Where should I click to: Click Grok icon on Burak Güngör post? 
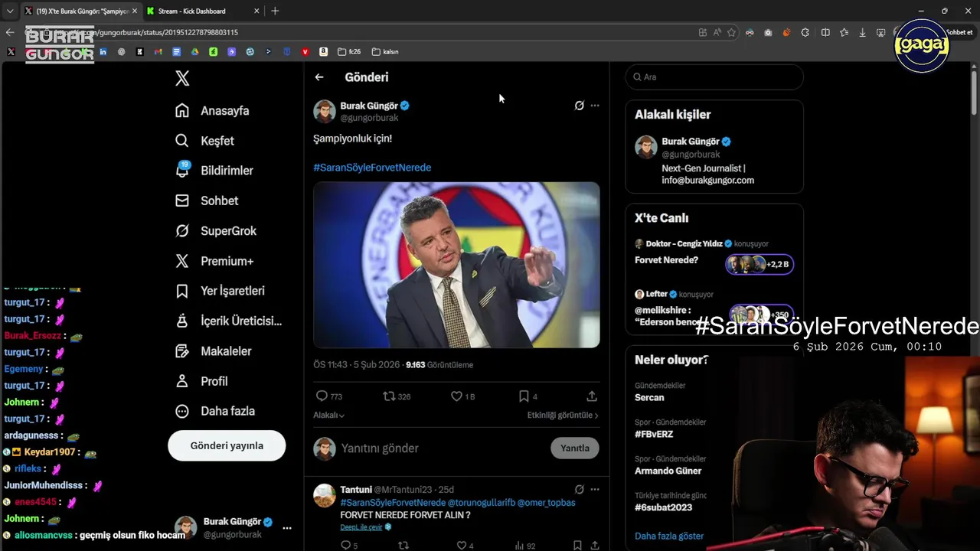[x=580, y=106]
